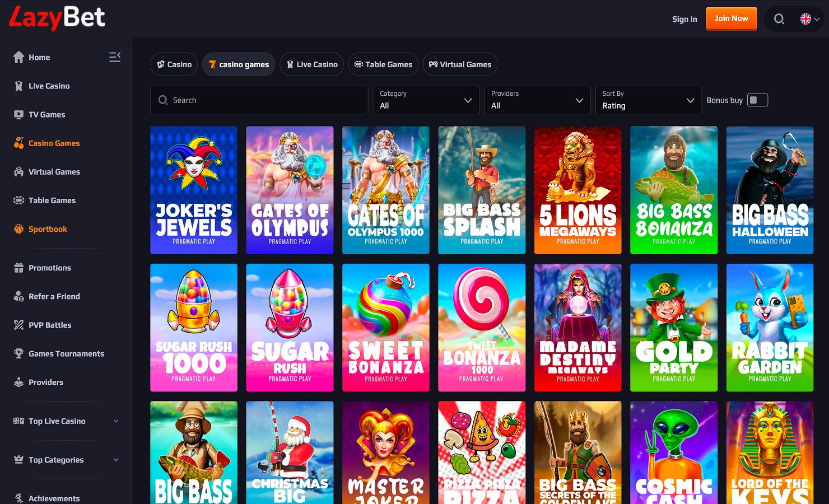The height and width of the screenshot is (504, 829).
Task: Open the header search magnifier
Action: click(779, 19)
